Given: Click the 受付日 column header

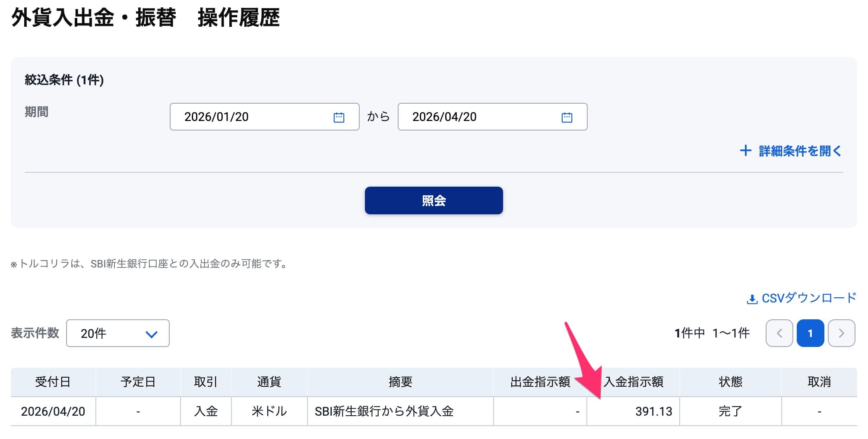Looking at the screenshot, I should click(53, 382).
